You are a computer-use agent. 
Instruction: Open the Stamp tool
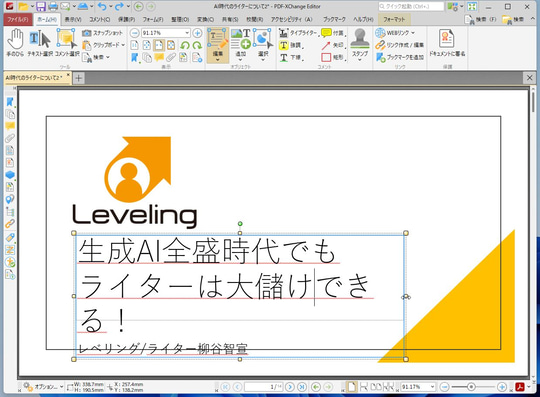click(x=360, y=45)
